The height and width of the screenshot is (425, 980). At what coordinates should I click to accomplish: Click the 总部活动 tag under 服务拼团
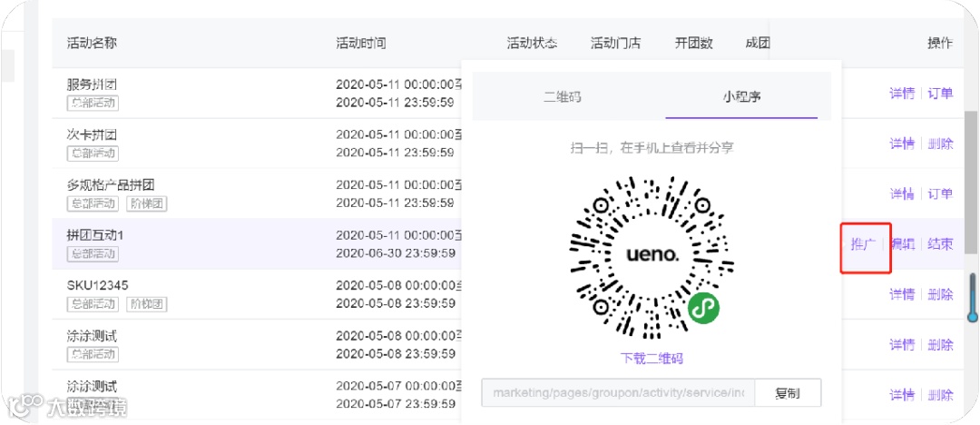click(93, 104)
